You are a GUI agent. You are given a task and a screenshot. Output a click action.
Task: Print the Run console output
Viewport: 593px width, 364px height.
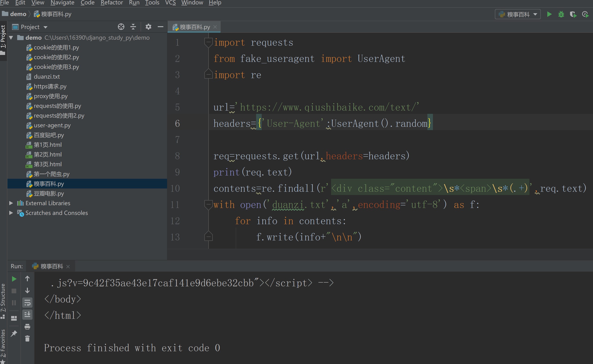pos(27,327)
